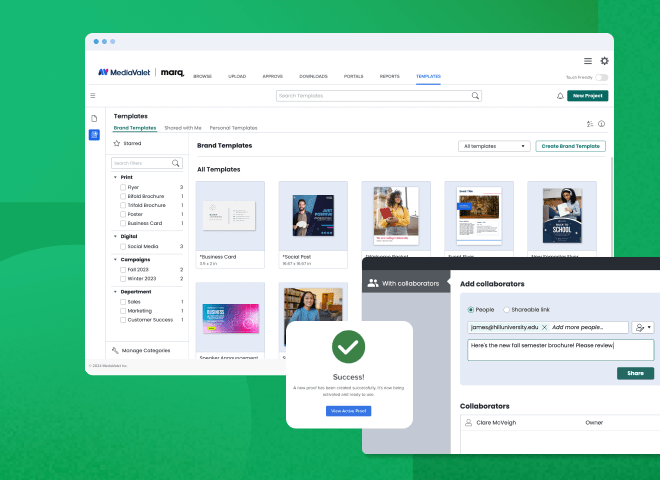660x480 pixels.
Task: Click the search magnifier in Search Templates
Action: pos(475,96)
